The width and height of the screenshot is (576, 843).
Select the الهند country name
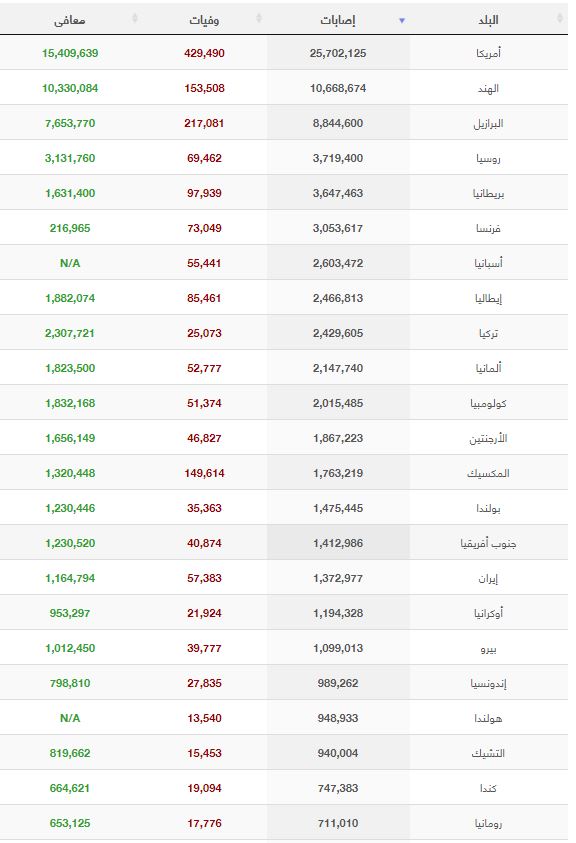tap(488, 89)
